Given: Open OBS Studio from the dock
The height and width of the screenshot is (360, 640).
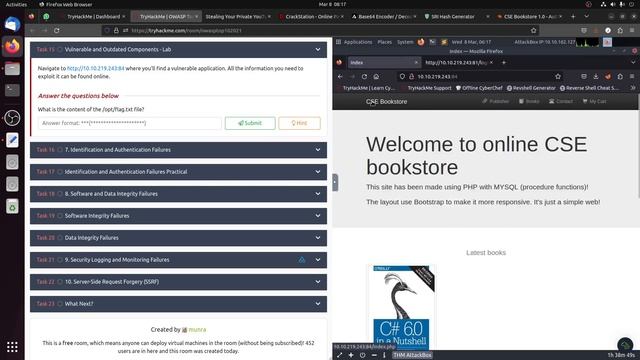Looking at the screenshot, I should 12,118.
